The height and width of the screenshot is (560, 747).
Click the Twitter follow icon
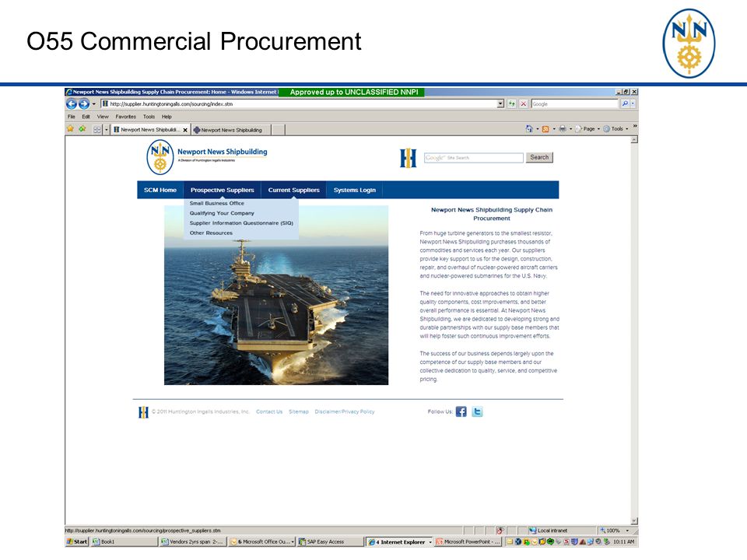[x=477, y=411]
